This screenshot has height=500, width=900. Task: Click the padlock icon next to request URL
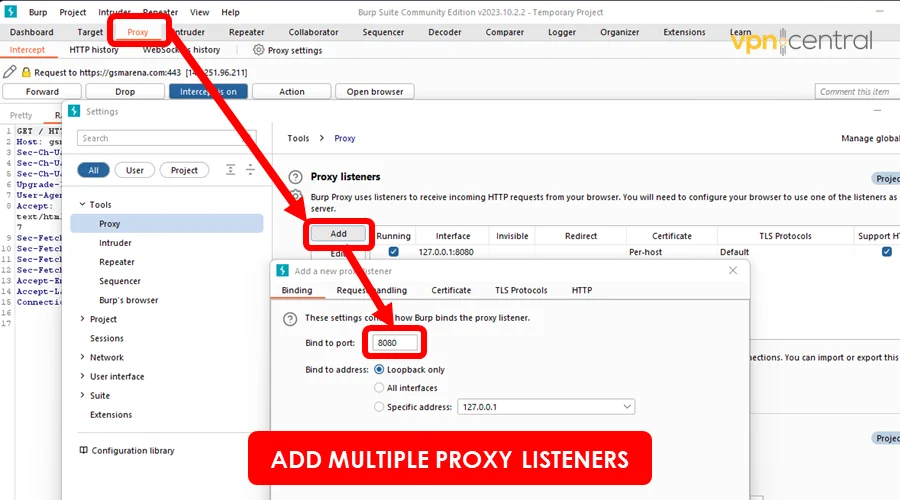[26, 72]
